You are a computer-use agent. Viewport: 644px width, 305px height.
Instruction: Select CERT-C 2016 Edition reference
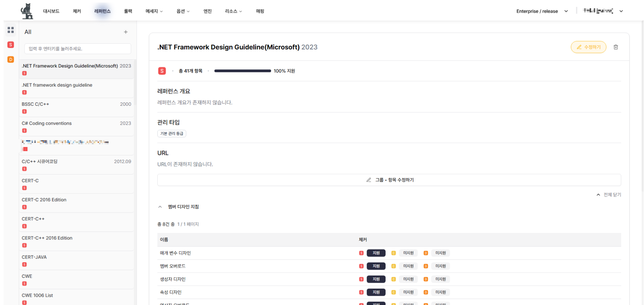click(76, 203)
